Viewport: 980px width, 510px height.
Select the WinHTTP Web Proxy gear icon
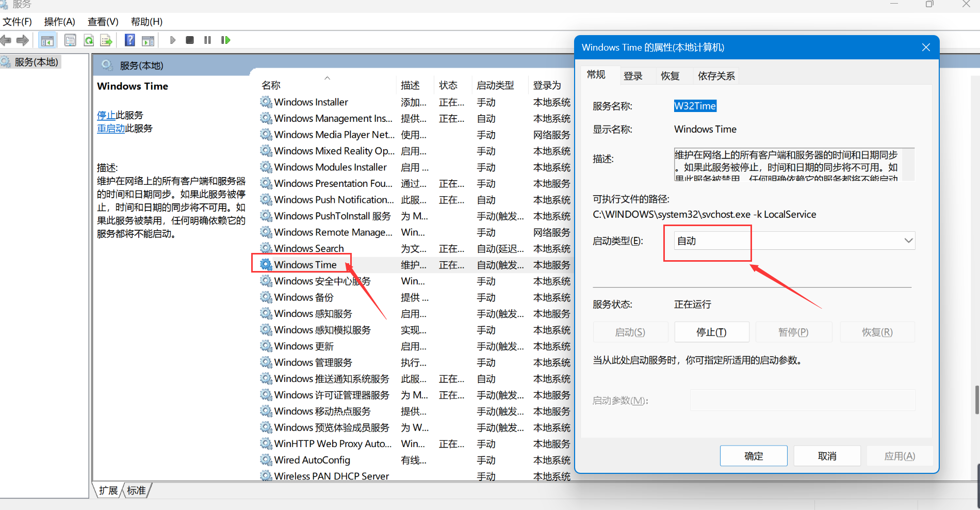coord(266,443)
